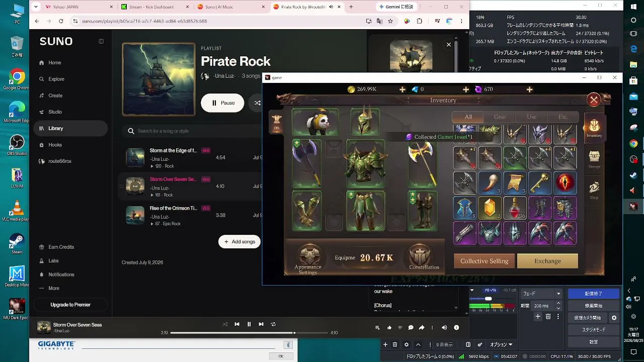Viewport: 644px width, 362px height.
Task: Close the game Inventory panel
Action: [594, 100]
